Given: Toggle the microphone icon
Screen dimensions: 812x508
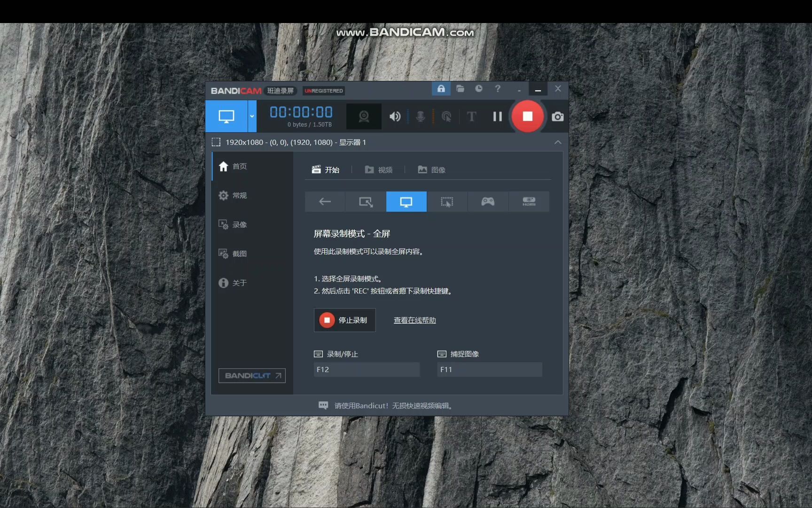Looking at the screenshot, I should point(421,116).
